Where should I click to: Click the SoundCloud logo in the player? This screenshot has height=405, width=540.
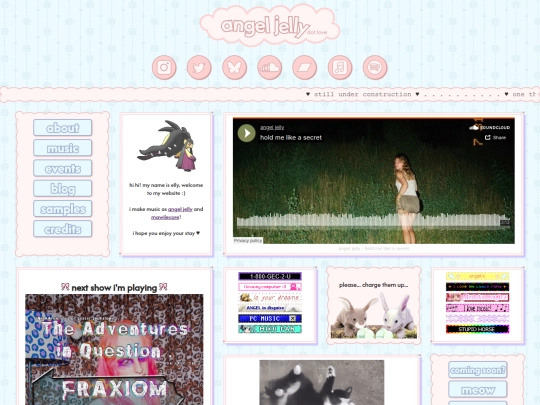pyautogui.click(x=489, y=127)
